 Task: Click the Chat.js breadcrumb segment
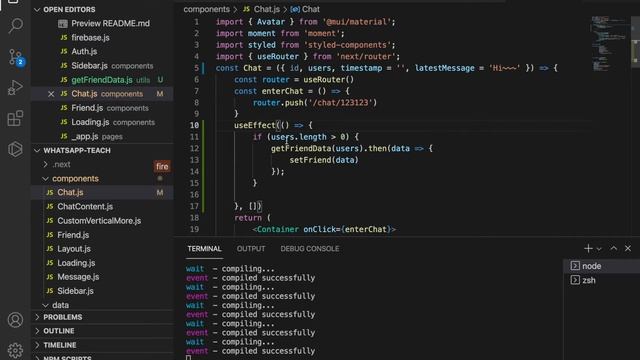(x=262, y=9)
